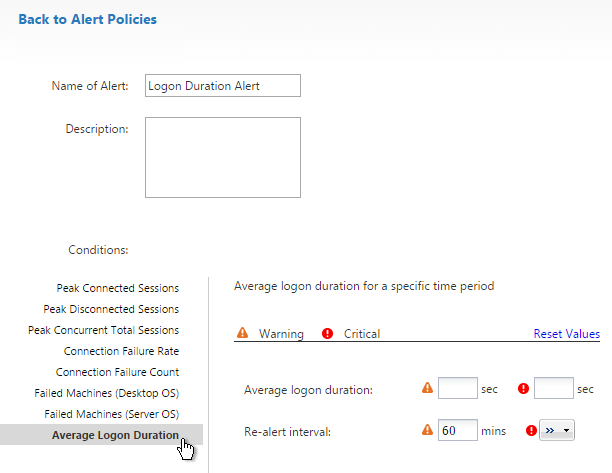Click critical icon beside Average logon duration
The image size is (612, 473).
(x=523, y=388)
